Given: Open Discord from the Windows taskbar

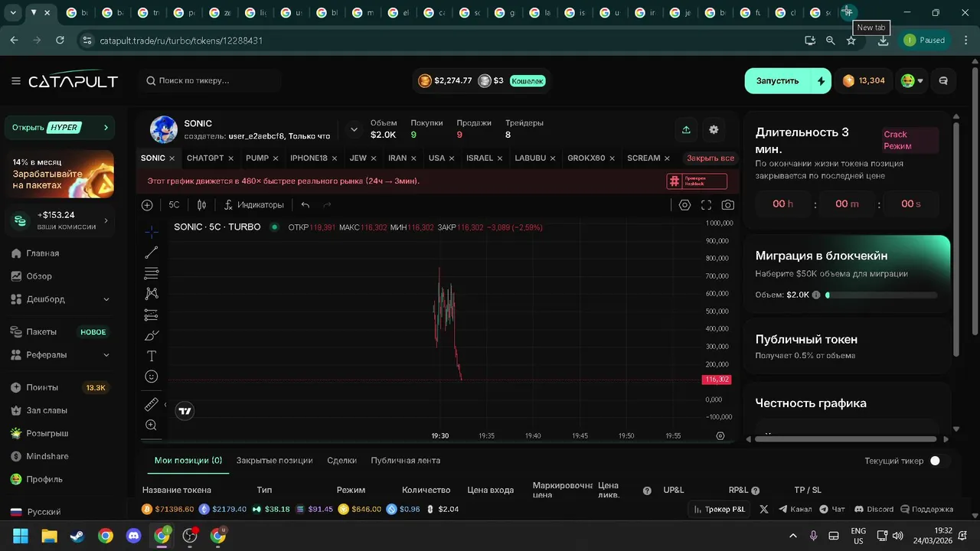Looking at the screenshot, I should coord(134,536).
